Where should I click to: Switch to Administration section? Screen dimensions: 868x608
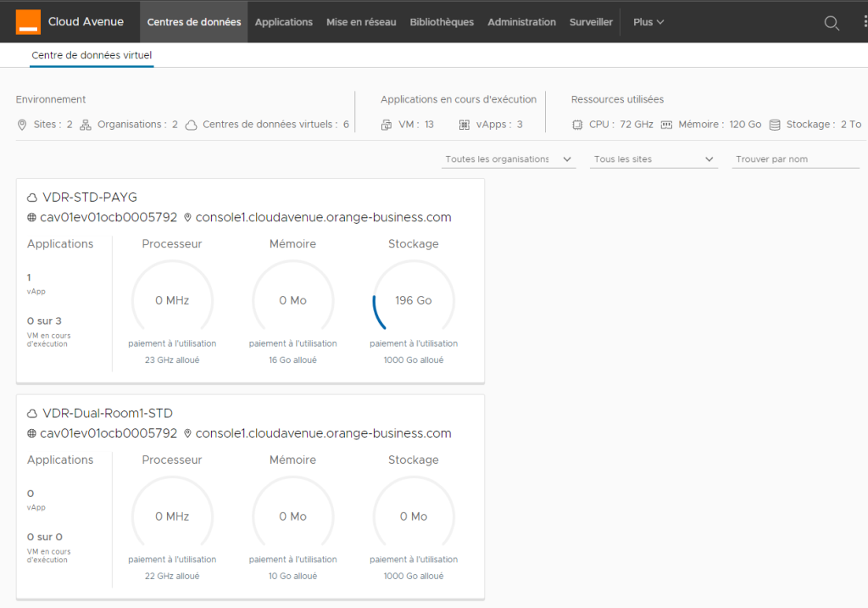(521, 22)
